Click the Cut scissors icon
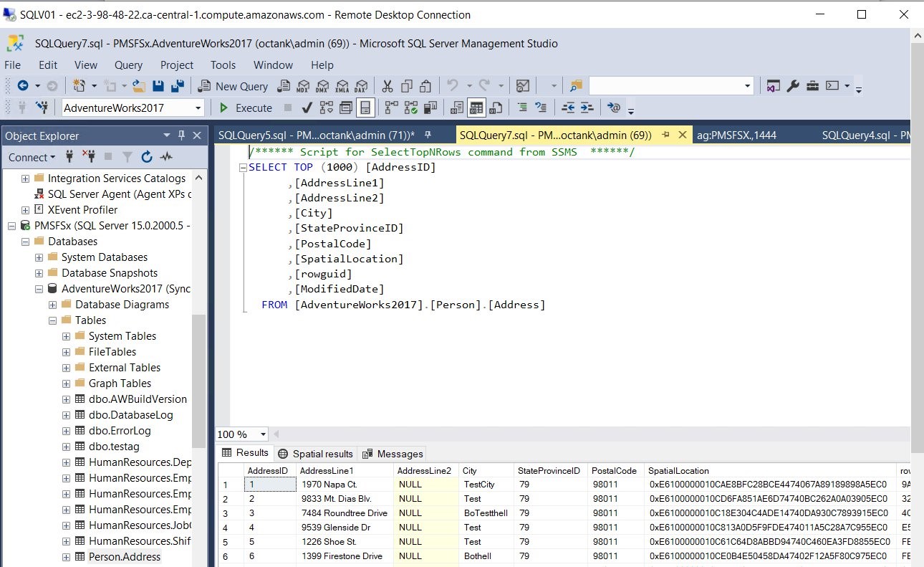Screen dimensions: 924x567 [x=388, y=86]
